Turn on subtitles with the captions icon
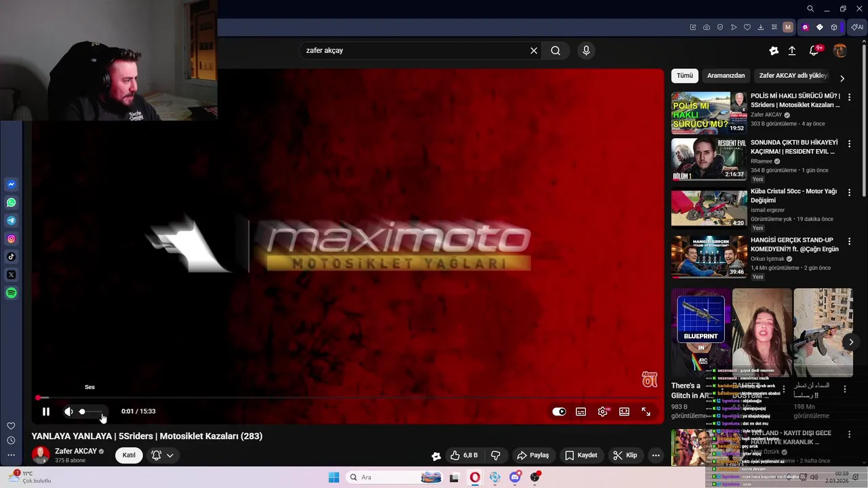 [581, 411]
